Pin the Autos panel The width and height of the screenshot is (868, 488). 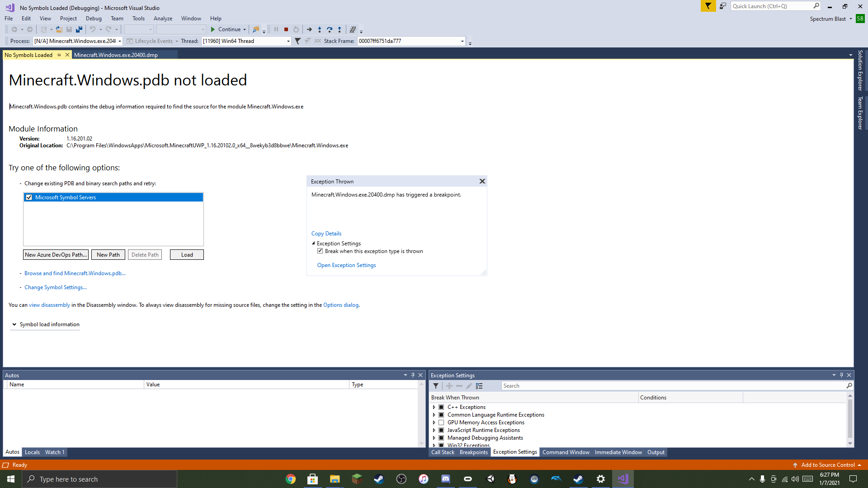(x=413, y=375)
